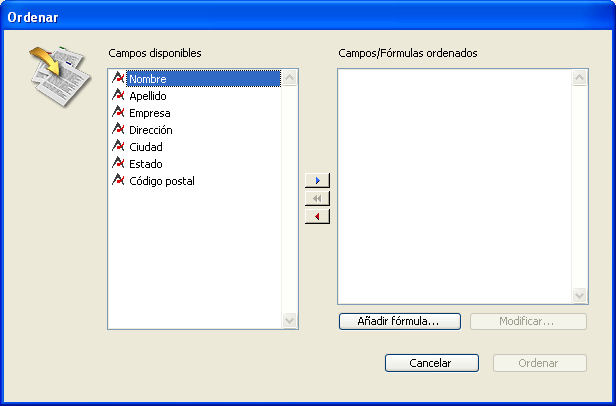
Task: Select Apellido in available fields
Action: 148,96
